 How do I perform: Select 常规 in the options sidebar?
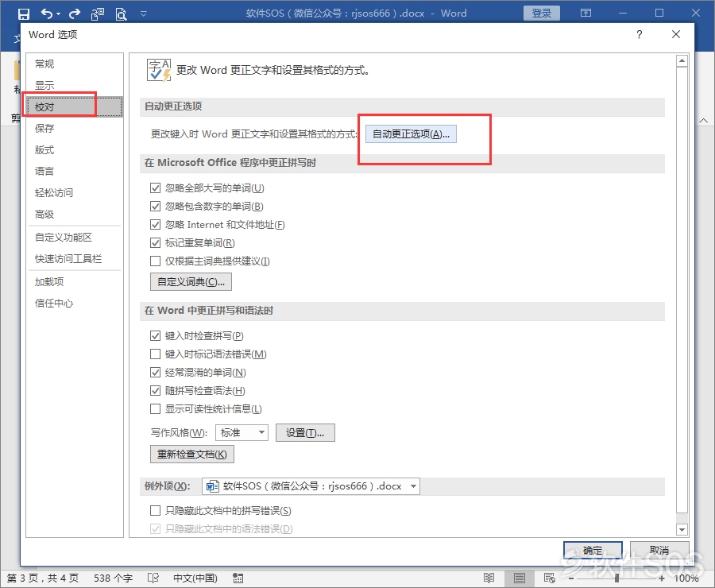[75, 64]
